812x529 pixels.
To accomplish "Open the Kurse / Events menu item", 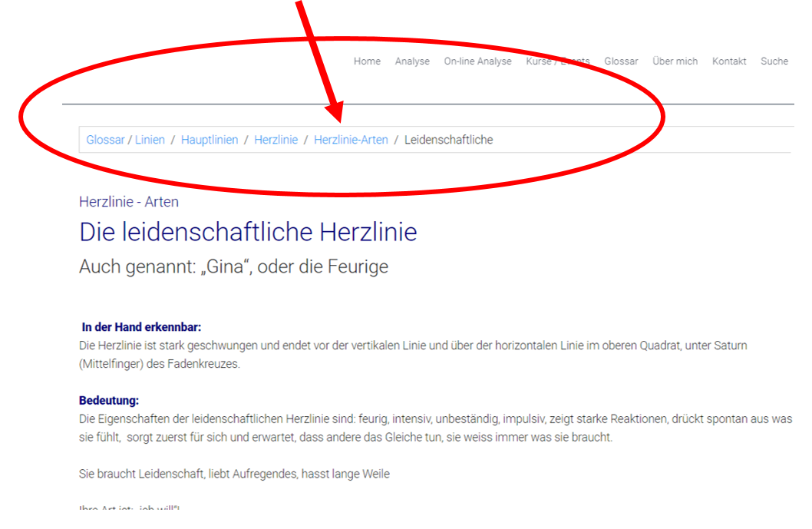I will tap(557, 61).
